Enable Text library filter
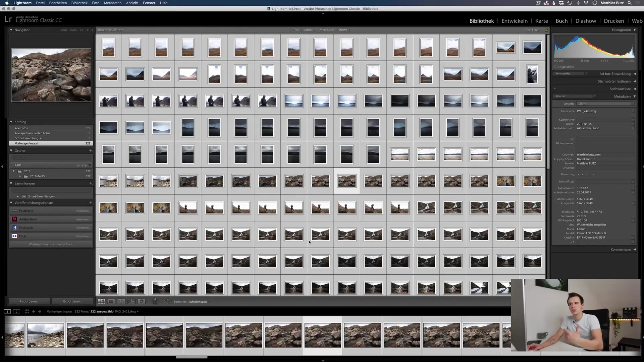Screen dimensions: 644x362 [x=296, y=30]
